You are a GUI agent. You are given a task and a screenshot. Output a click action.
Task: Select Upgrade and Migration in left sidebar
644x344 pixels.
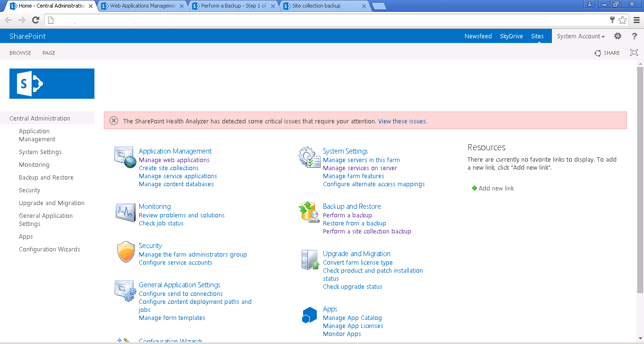pos(51,203)
